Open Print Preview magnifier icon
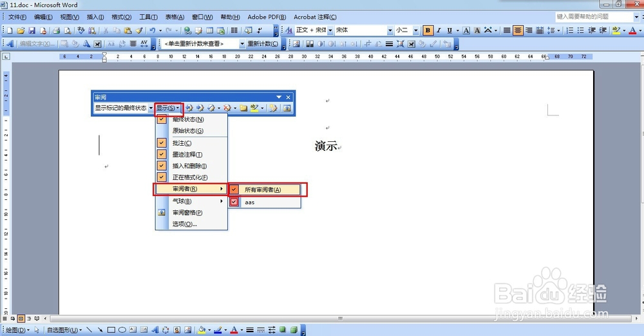Screen dimensions: 644x336 click(x=68, y=30)
